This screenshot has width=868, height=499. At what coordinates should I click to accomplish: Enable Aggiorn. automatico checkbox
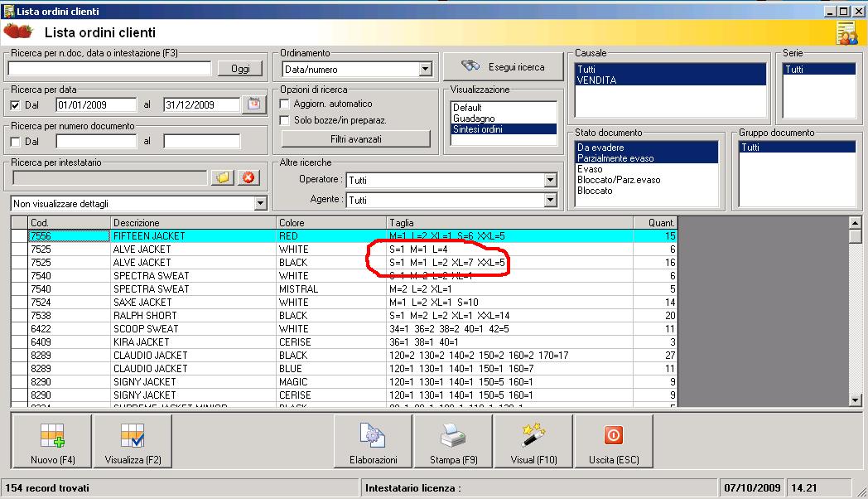click(x=285, y=104)
